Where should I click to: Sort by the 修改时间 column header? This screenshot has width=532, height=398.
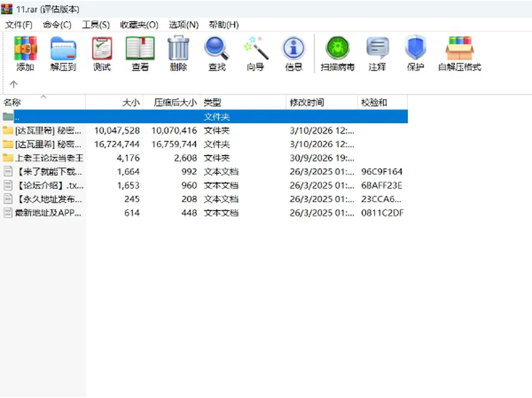pyautogui.click(x=322, y=102)
